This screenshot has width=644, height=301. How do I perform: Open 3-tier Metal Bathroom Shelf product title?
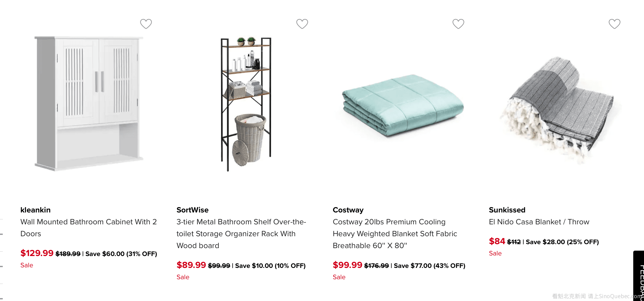(241, 234)
